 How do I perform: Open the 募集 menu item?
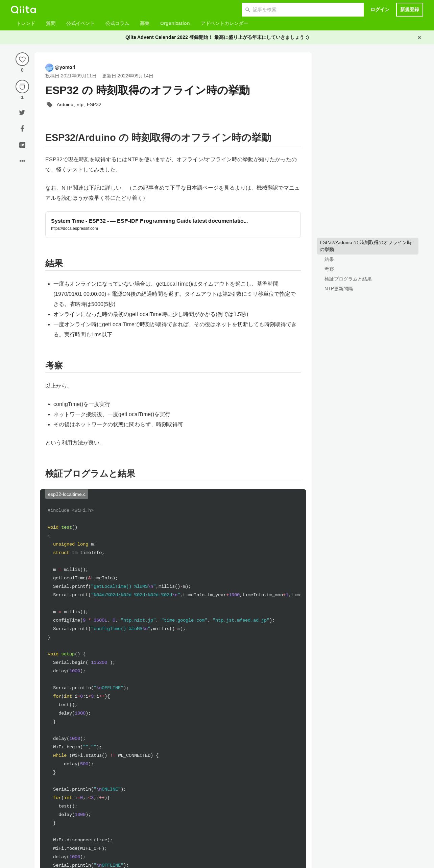click(x=145, y=23)
